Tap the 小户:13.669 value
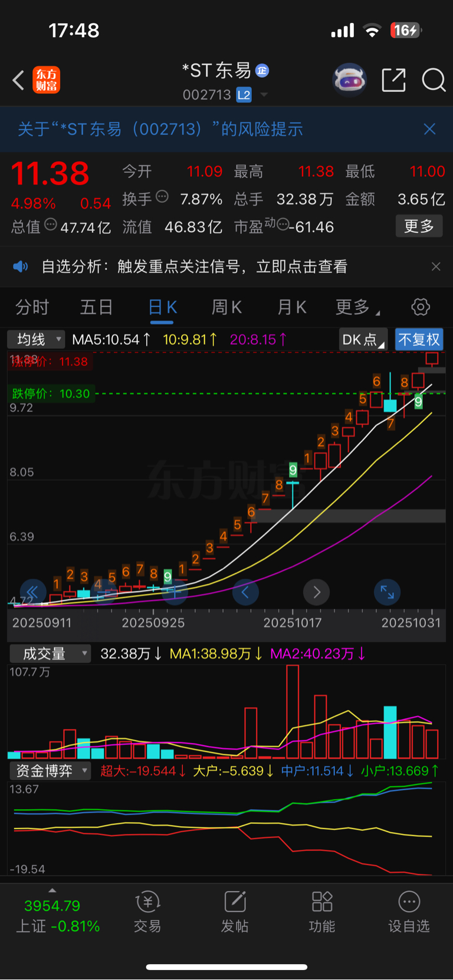 (400, 771)
